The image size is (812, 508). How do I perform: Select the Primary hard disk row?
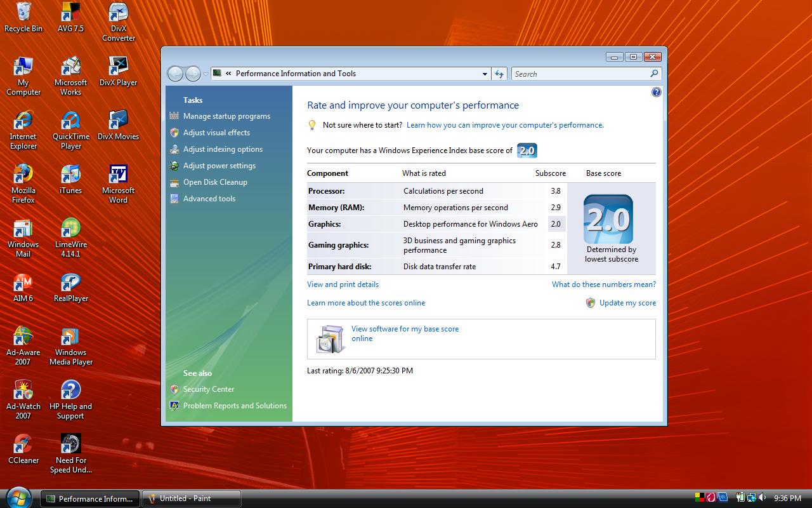pyautogui.click(x=437, y=267)
